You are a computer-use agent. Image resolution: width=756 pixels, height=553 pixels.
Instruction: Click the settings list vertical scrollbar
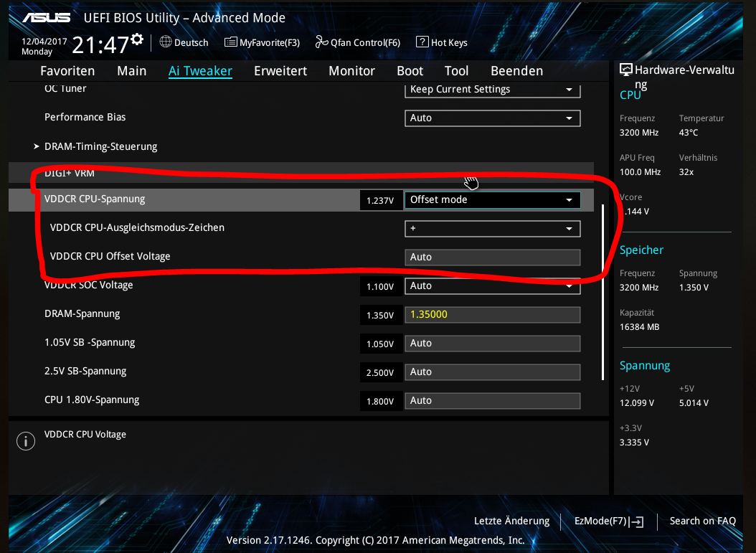point(603,292)
